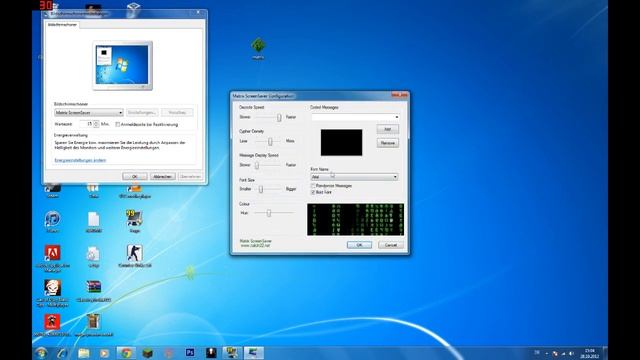Click Remove in Matrix ScreenSaver Configuration

pos(387,143)
